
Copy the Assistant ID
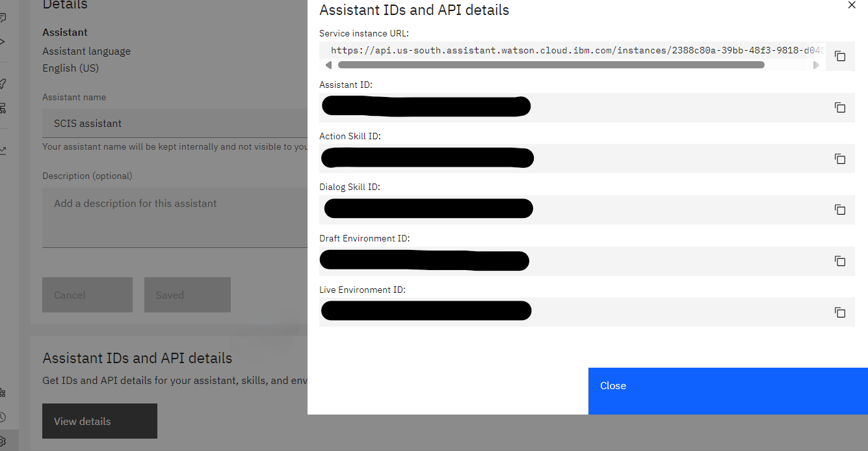[840, 107]
